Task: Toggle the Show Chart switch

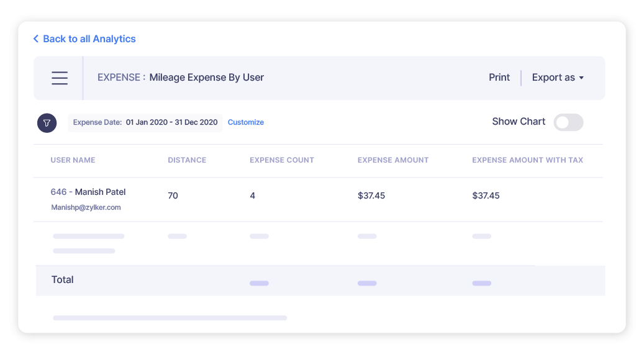Action: tap(568, 122)
